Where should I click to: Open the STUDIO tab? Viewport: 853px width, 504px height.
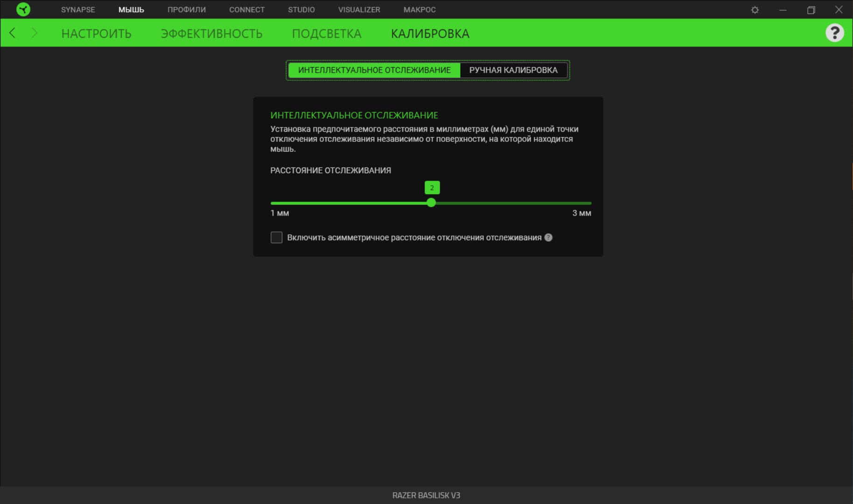(x=301, y=10)
